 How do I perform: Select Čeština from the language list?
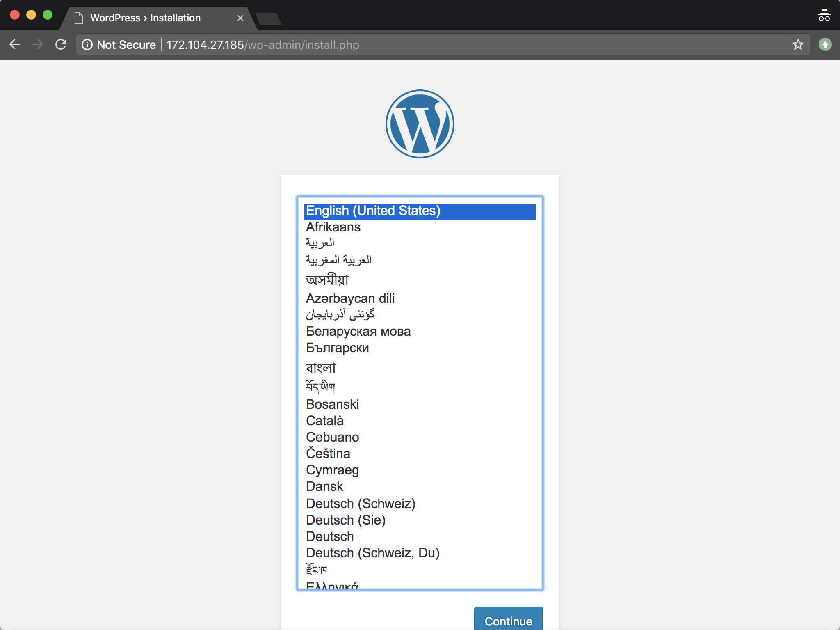[328, 453]
